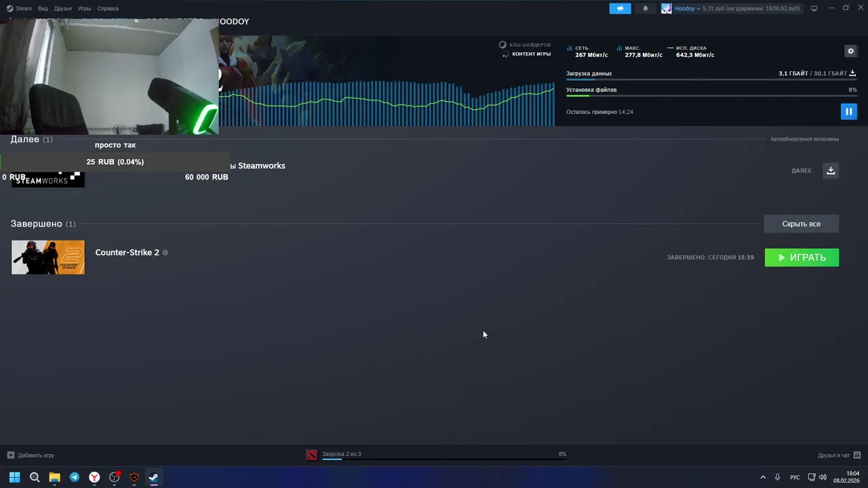Open Telegram from taskbar

point(75,477)
